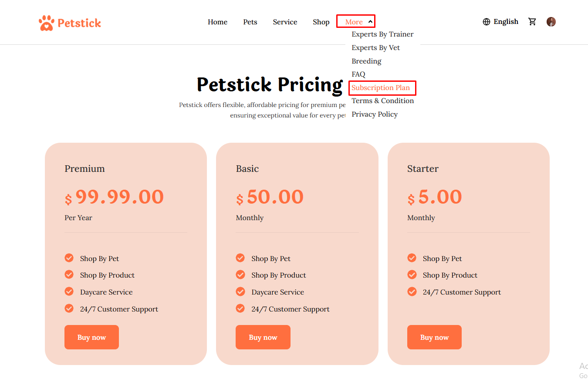The height and width of the screenshot is (382, 588).
Task: Click the user profile avatar
Action: click(551, 22)
